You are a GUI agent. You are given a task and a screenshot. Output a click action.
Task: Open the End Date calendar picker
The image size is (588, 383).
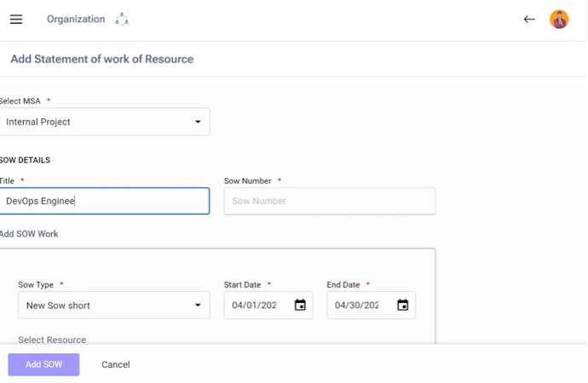click(403, 306)
